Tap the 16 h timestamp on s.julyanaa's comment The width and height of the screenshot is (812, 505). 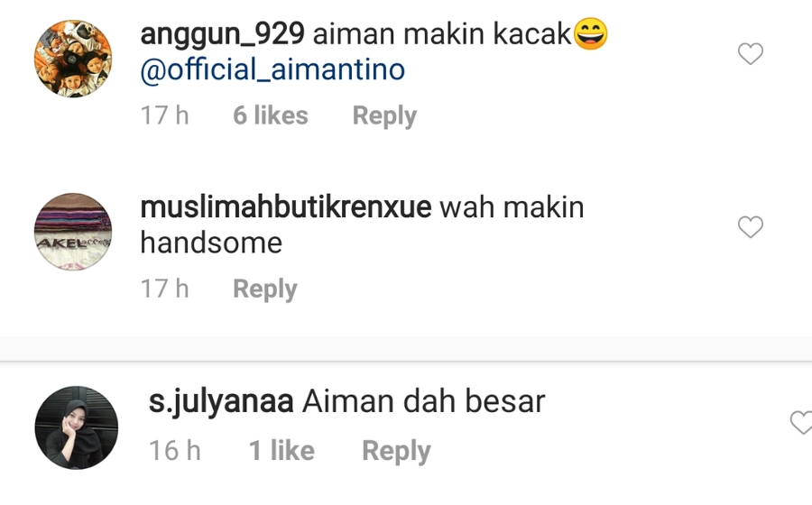pyautogui.click(x=174, y=450)
